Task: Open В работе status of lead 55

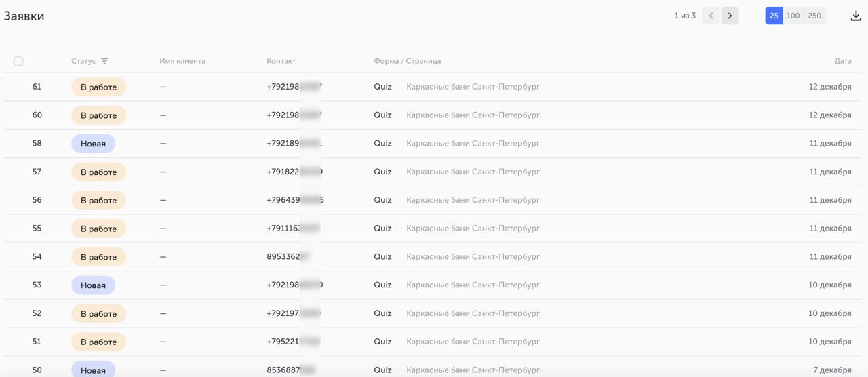Action: (x=98, y=229)
